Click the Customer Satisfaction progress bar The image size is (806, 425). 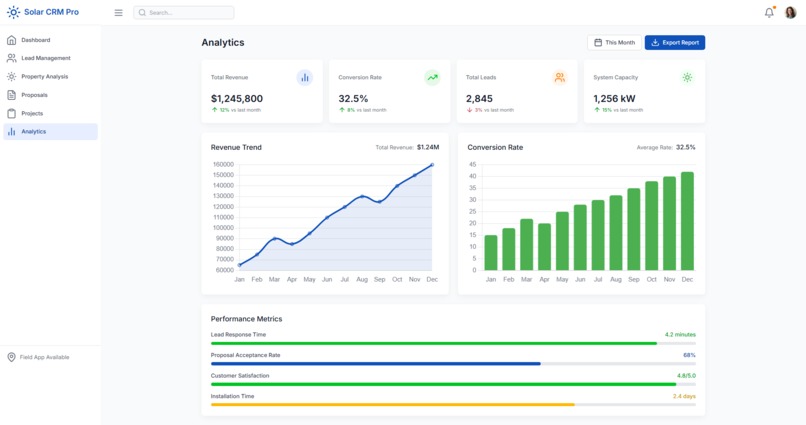pyautogui.click(x=453, y=384)
